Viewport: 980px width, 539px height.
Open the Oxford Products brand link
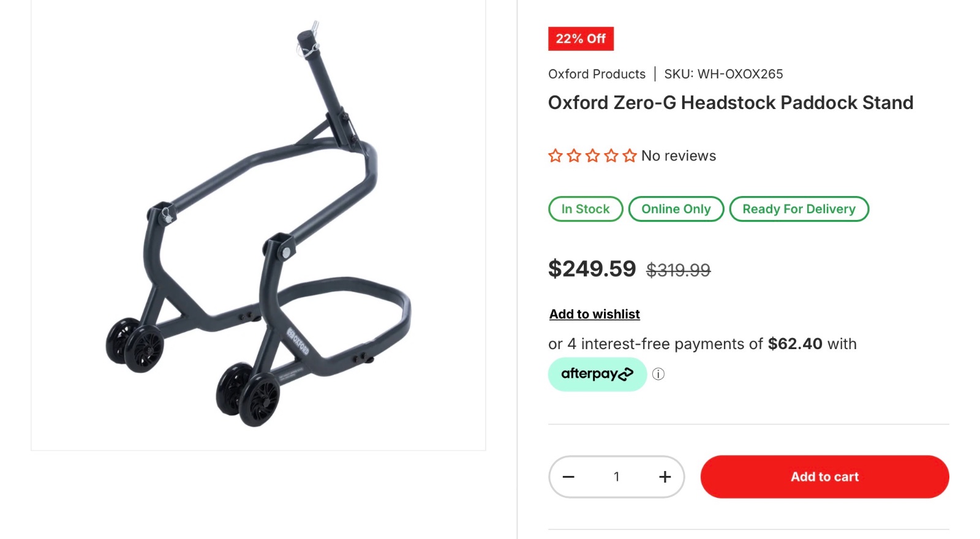point(597,74)
